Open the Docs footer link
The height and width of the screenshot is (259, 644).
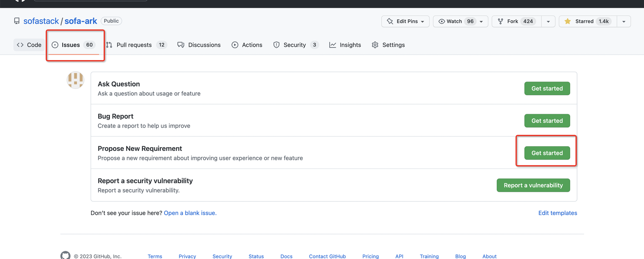coord(286,256)
